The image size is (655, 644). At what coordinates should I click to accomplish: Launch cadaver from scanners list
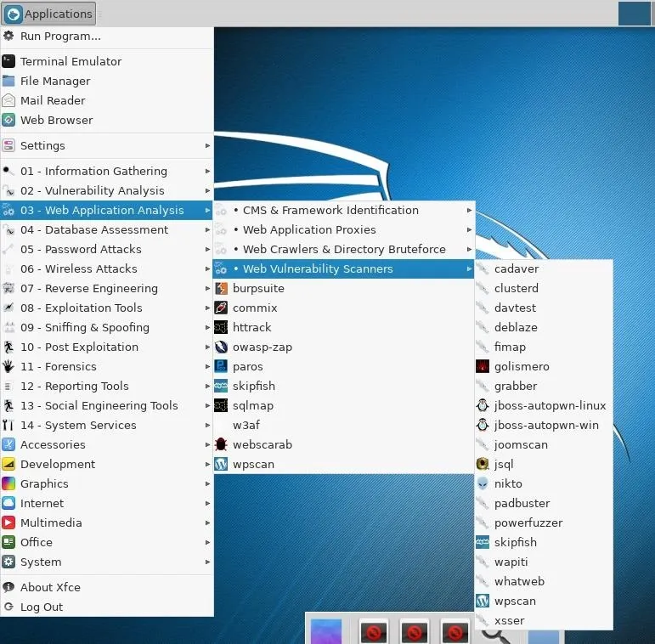(x=544, y=268)
